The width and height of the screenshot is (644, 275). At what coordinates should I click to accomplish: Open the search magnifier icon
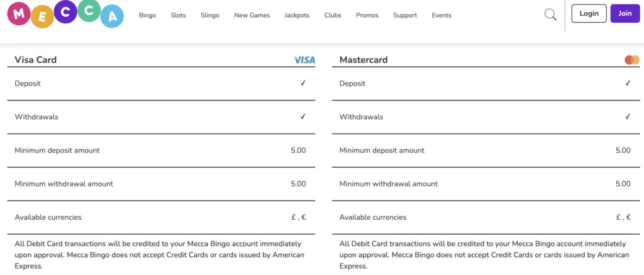click(550, 14)
